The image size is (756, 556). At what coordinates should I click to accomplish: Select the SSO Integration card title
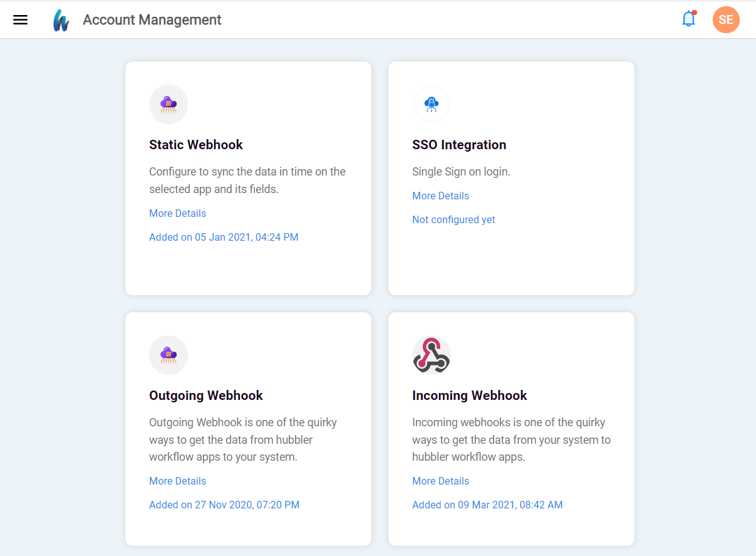click(459, 145)
